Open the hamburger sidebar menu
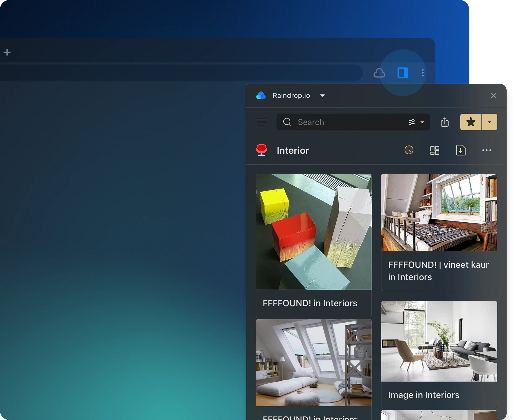516x420 pixels. tap(261, 122)
